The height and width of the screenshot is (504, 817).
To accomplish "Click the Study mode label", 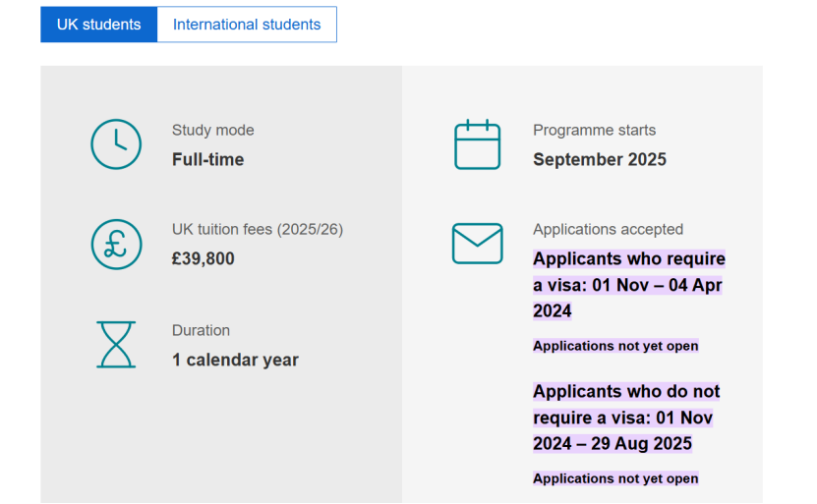I will point(212,130).
